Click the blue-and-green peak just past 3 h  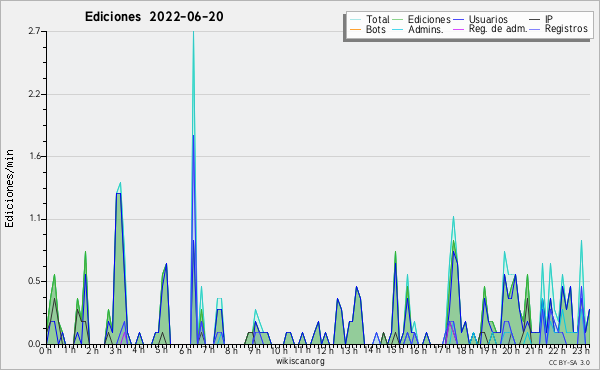coord(119,193)
